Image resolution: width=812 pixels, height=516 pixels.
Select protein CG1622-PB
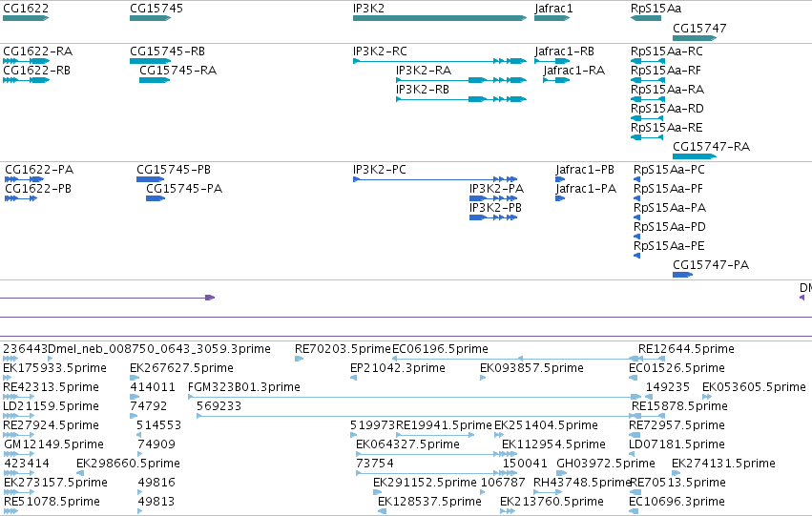pyautogui.click(x=38, y=189)
